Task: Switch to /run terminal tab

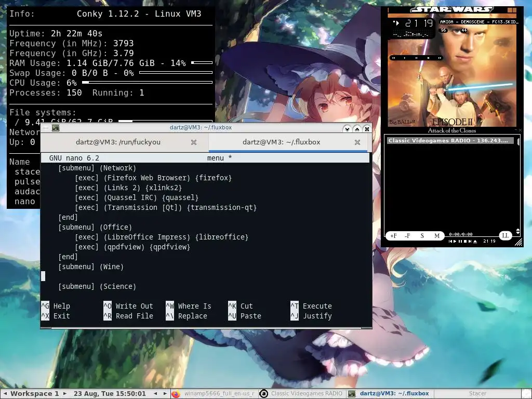Action: click(118, 142)
